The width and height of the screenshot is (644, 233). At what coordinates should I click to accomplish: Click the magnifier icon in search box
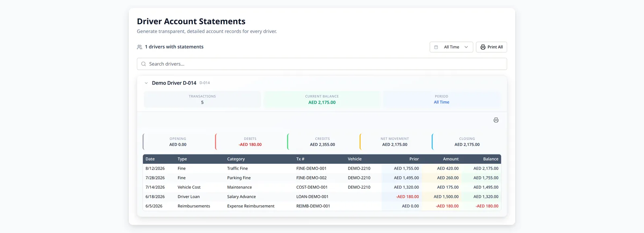(144, 64)
